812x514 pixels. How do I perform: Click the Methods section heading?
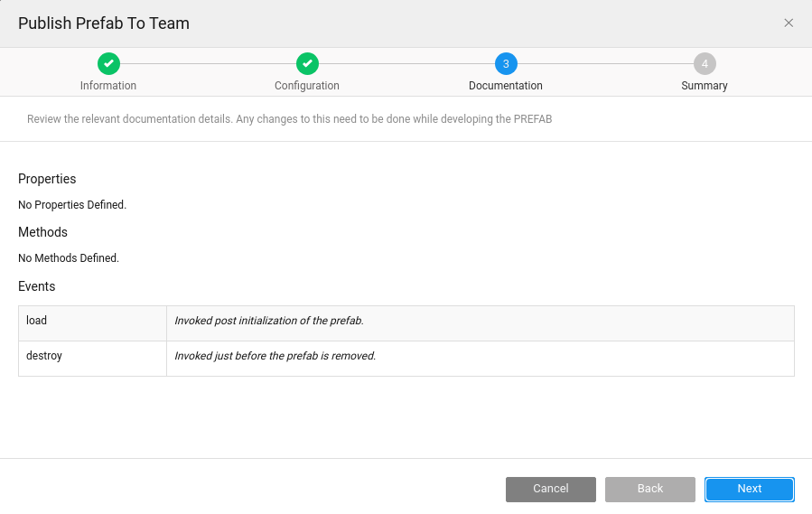42,232
